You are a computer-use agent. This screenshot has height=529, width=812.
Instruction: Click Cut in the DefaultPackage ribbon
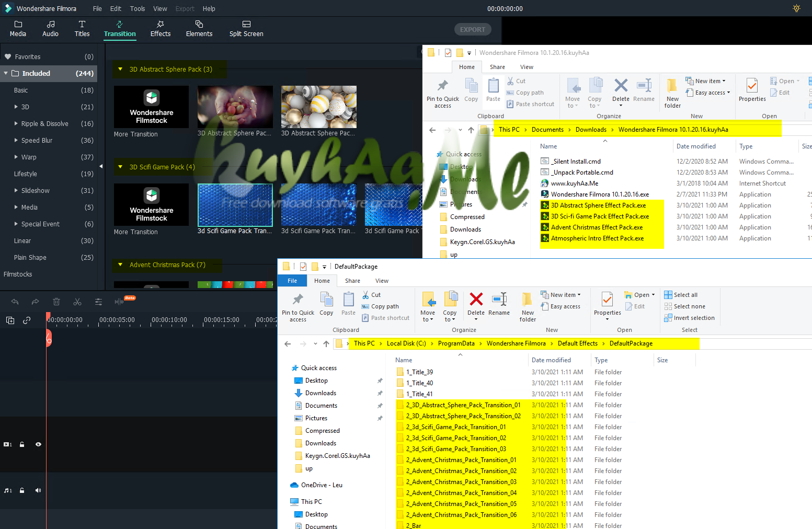pos(371,295)
